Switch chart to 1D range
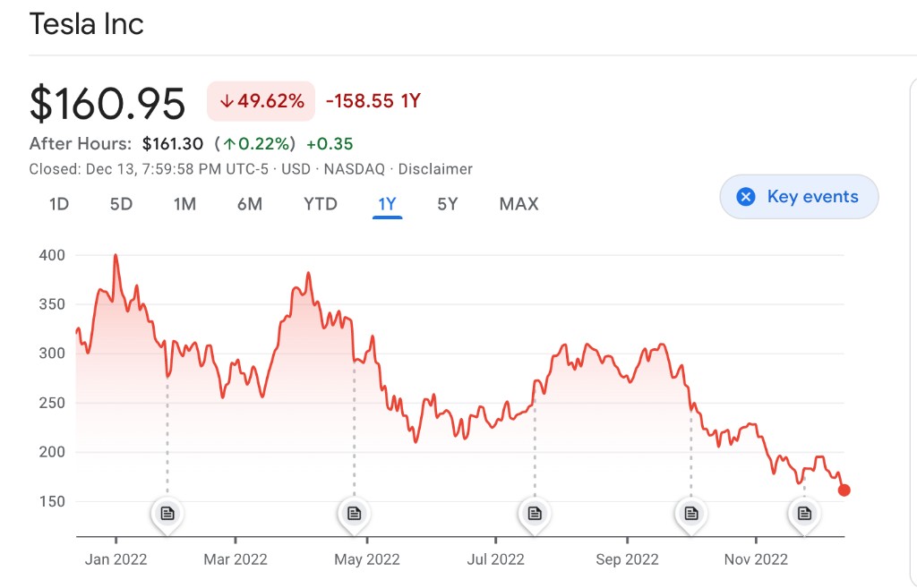 pos(59,204)
